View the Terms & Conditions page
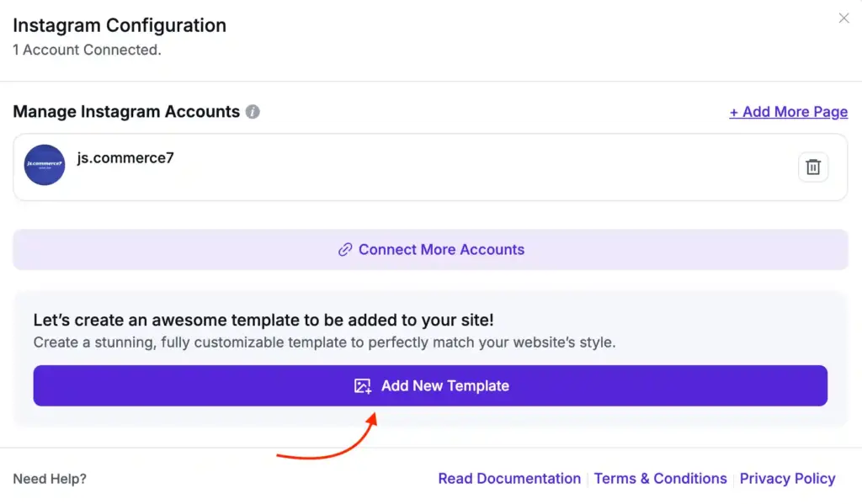 [x=660, y=478]
